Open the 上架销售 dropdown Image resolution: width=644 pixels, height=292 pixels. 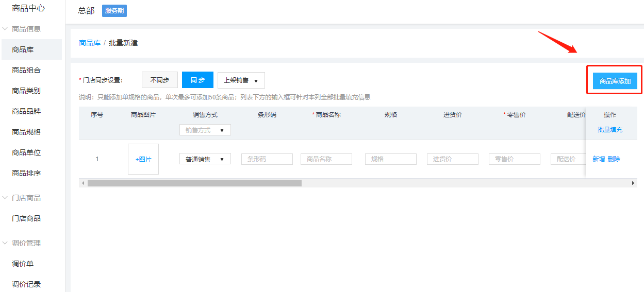(241, 80)
